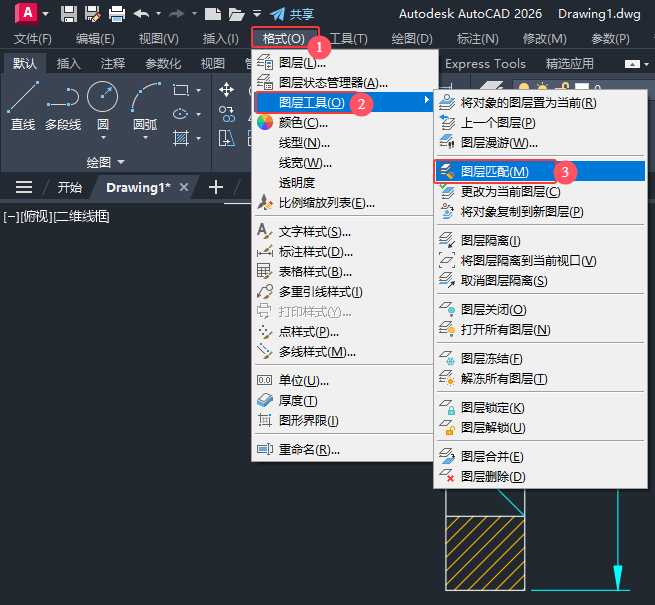655x605 pixels.
Task: Open 颜色 (Color) from the Format menu
Action: coord(302,123)
